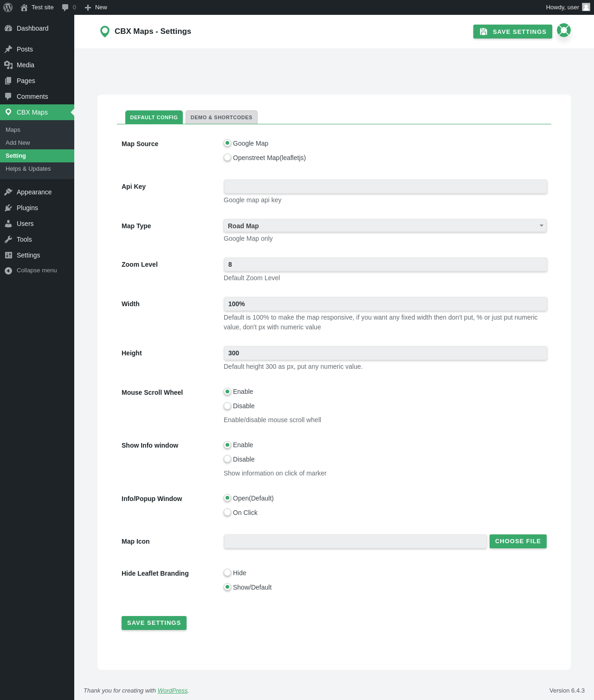Select Google Map as map source

click(227, 143)
